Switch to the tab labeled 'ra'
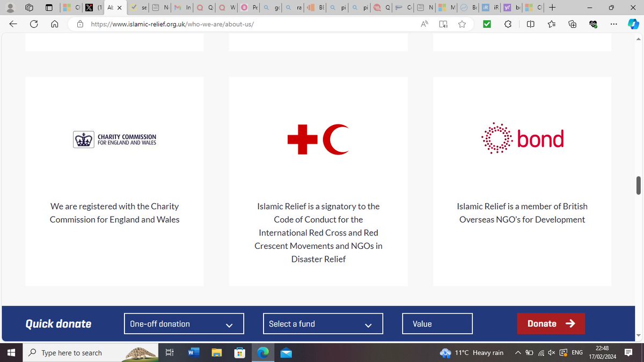644x362 pixels. click(293, 8)
